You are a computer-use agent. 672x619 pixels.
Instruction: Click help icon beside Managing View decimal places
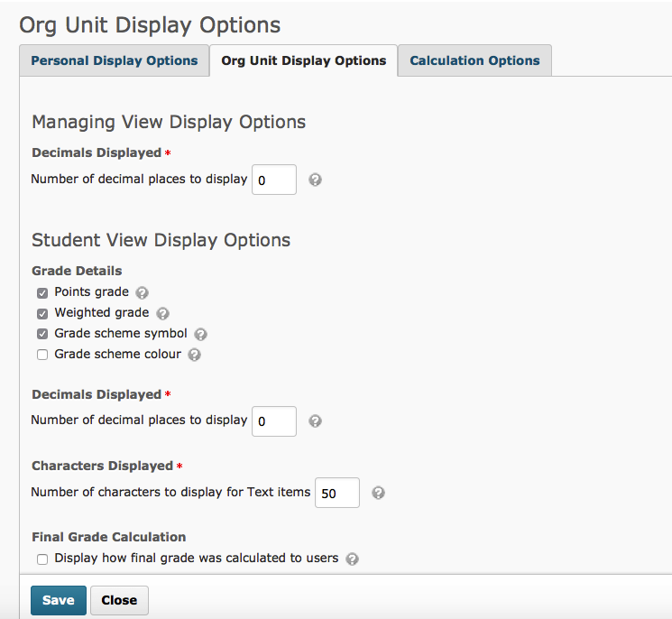coord(315,180)
